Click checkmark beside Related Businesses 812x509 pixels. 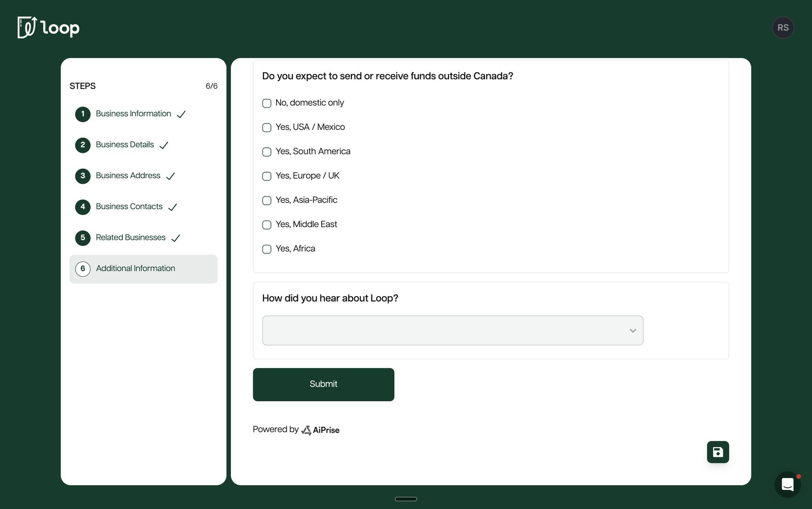point(176,238)
